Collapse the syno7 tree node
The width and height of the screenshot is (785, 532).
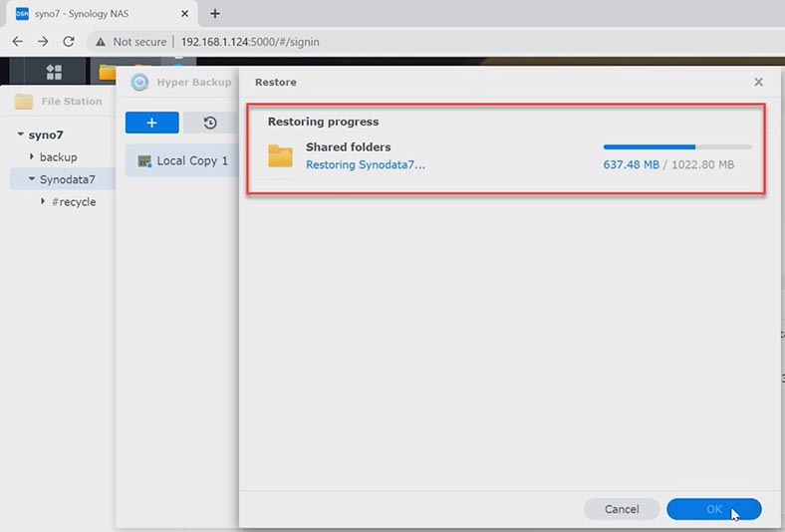click(x=21, y=134)
